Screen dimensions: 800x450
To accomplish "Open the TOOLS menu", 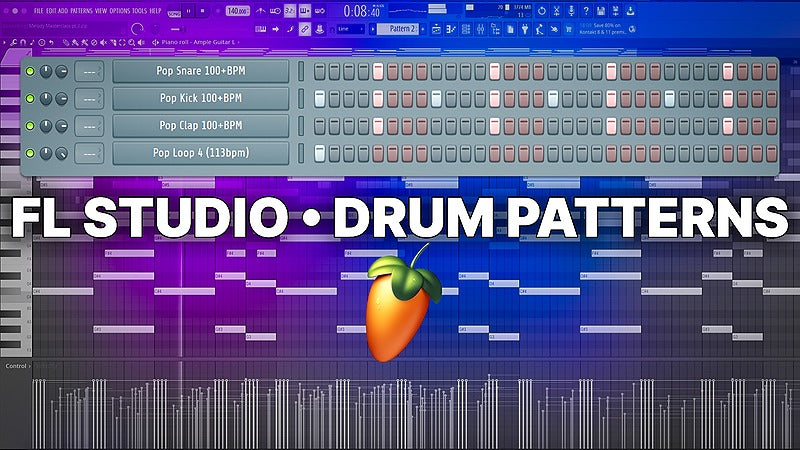I will [147, 9].
